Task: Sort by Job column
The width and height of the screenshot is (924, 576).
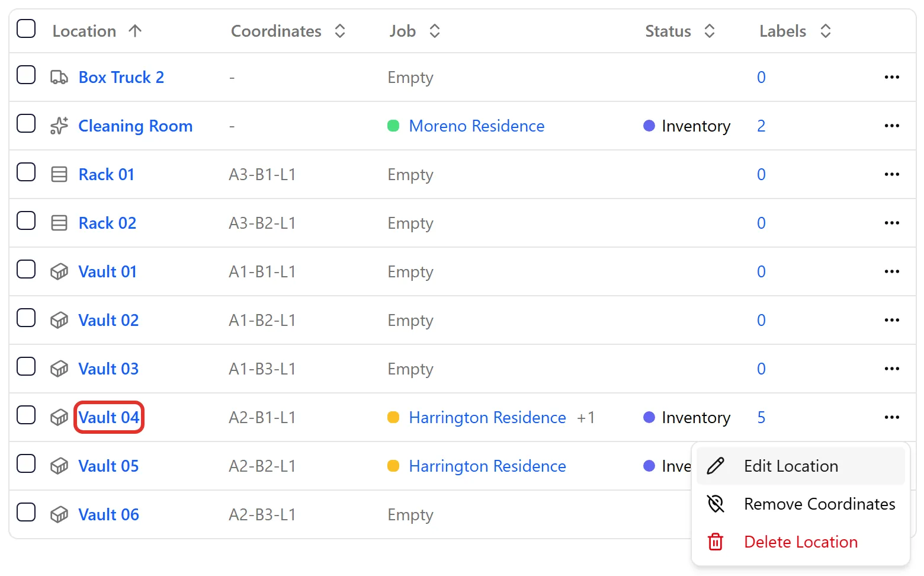Action: [x=415, y=31]
